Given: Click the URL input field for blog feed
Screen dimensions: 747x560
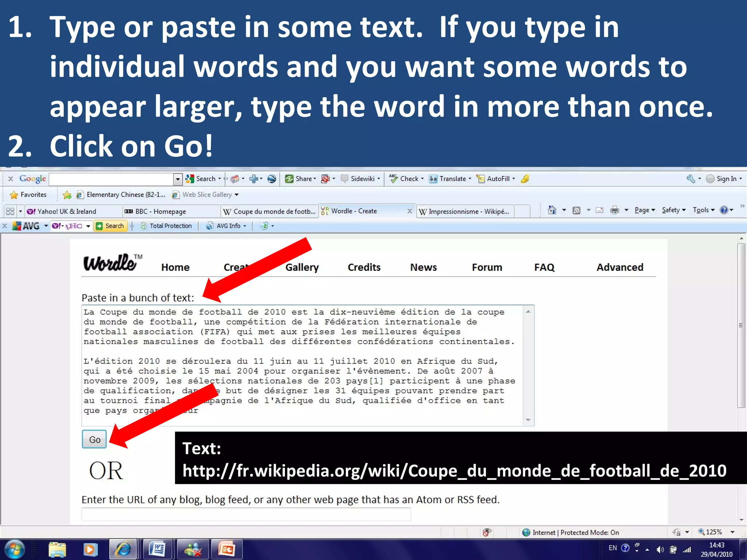Looking at the screenshot, I should pos(246,514).
